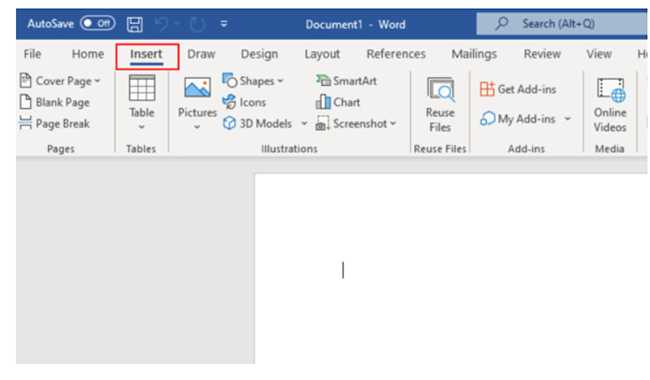Expand the Table dropdown chevron
The height and width of the screenshot is (380, 650).
click(x=142, y=127)
